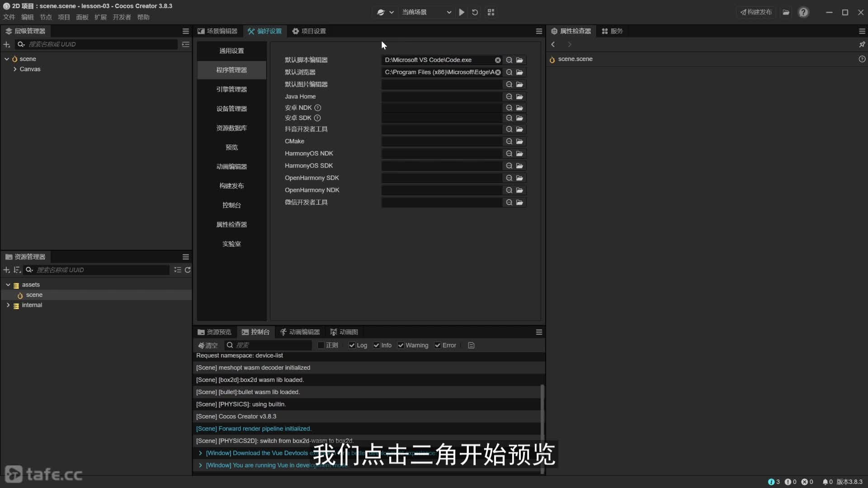Add node with plus icon in hierarchy panel
Viewport: 868px width, 488px height.
pyautogui.click(x=7, y=44)
